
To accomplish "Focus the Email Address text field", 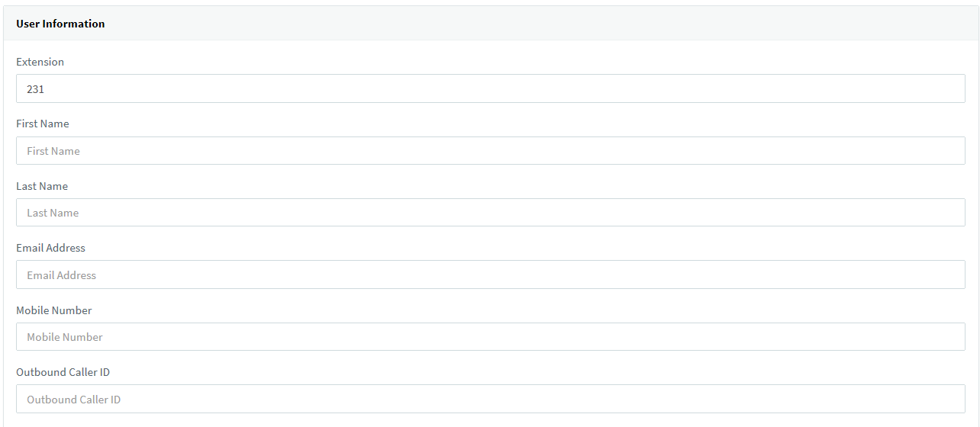I will [x=490, y=274].
